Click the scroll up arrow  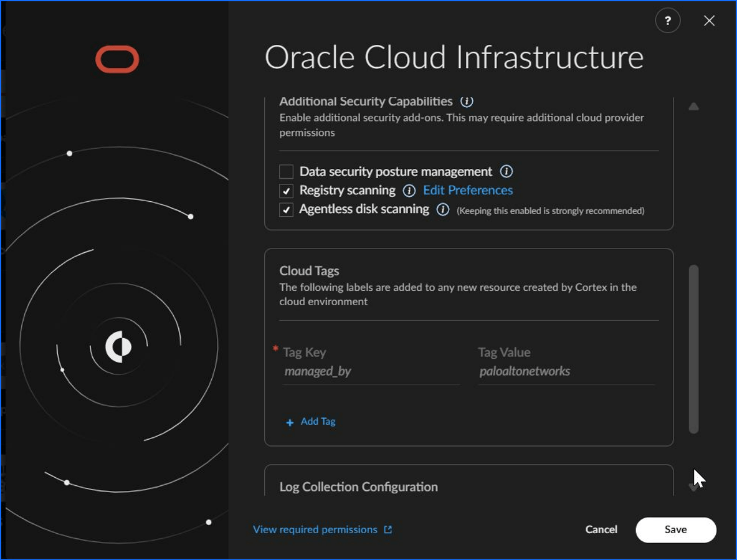(x=693, y=107)
